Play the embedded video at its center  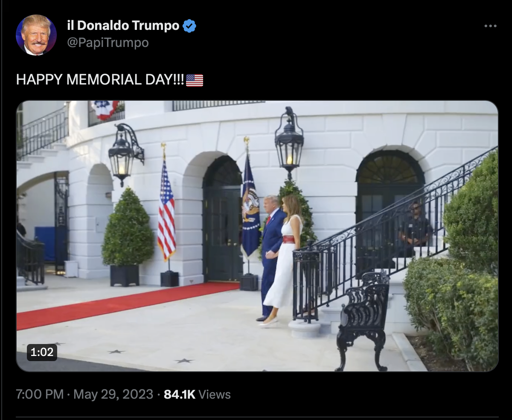click(257, 236)
